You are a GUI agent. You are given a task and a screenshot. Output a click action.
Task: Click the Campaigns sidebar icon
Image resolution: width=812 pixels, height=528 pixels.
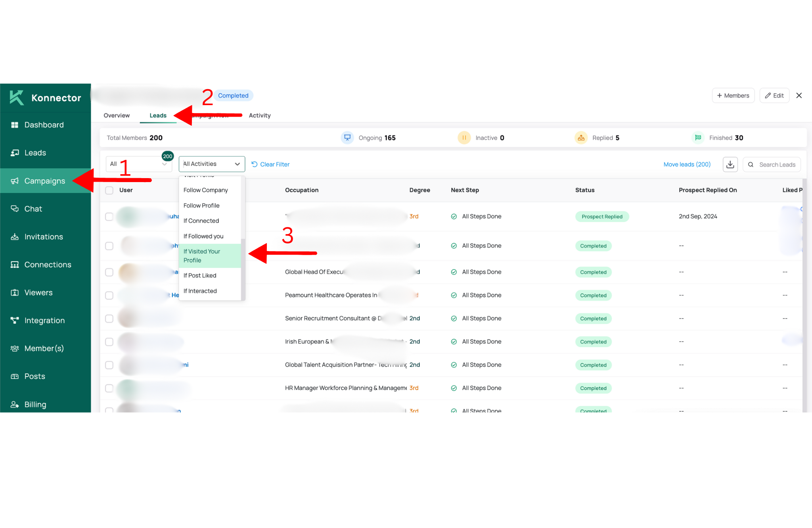pyautogui.click(x=16, y=180)
